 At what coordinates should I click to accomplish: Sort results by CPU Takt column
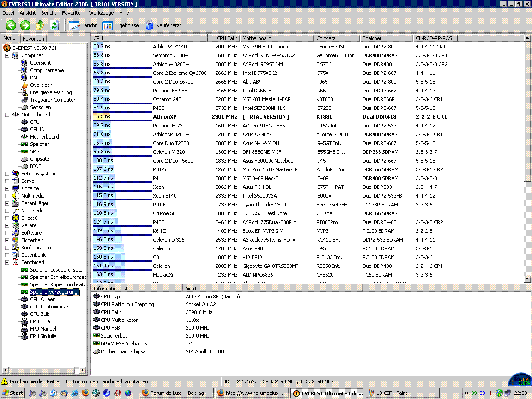click(x=223, y=38)
